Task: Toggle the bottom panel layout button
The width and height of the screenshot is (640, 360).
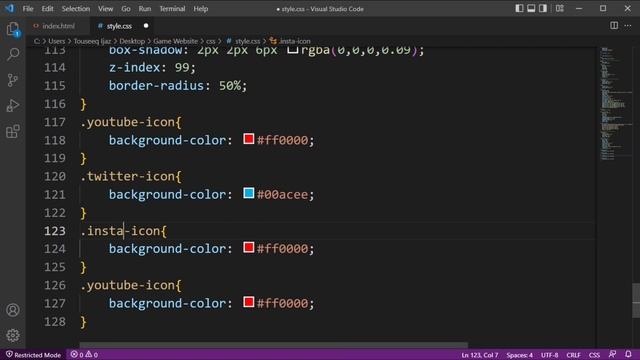Action: pos(531,8)
